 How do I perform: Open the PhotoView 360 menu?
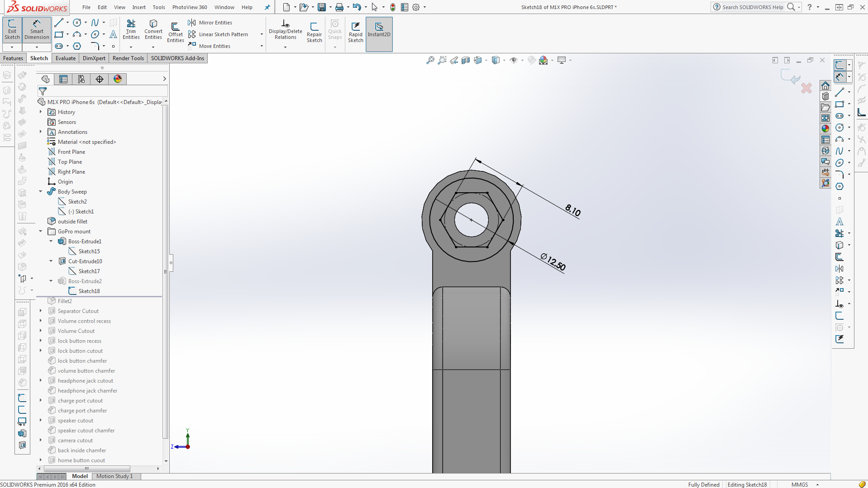pos(190,7)
